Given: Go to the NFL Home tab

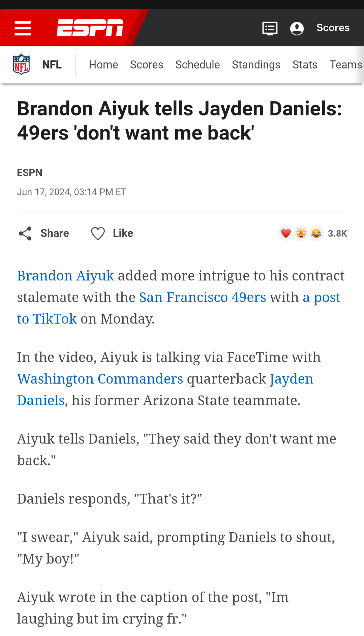Looking at the screenshot, I should click(x=103, y=64).
